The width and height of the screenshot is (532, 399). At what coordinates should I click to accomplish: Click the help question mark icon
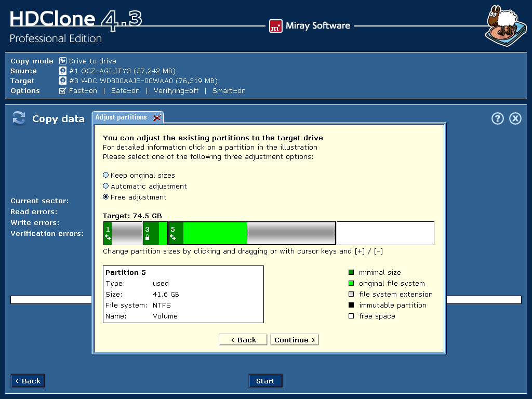coord(497,118)
